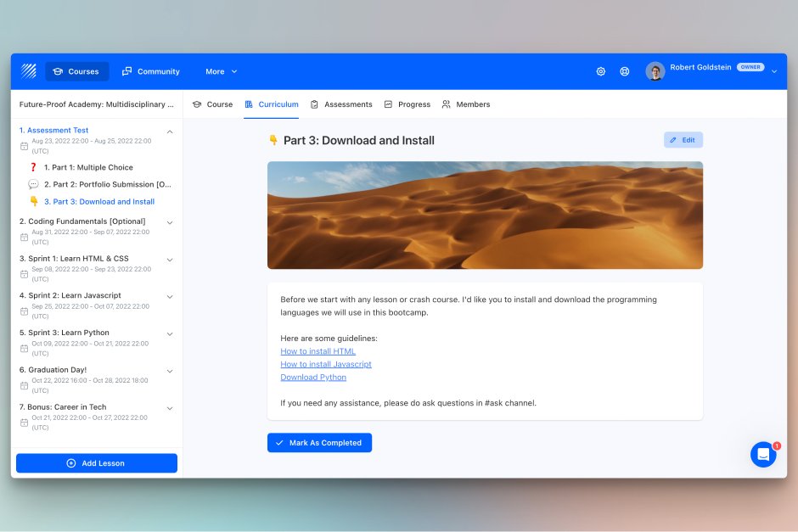Viewport: 798px width, 532px height.
Task: Click the Edit button for Part 3
Action: coord(683,139)
